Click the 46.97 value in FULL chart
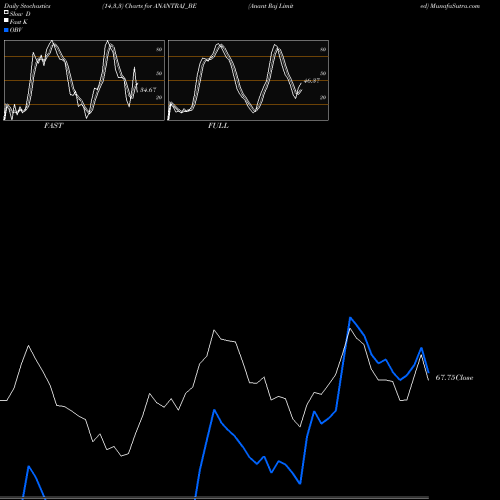Viewport: 500px width, 500px height. 312,81
